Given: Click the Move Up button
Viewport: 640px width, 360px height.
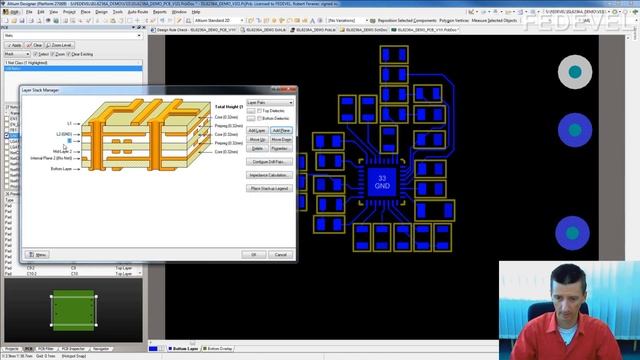Looking at the screenshot, I should tap(257, 140).
